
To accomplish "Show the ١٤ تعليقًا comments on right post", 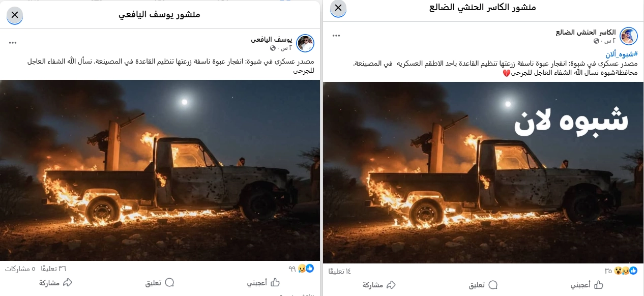I will point(340,271).
